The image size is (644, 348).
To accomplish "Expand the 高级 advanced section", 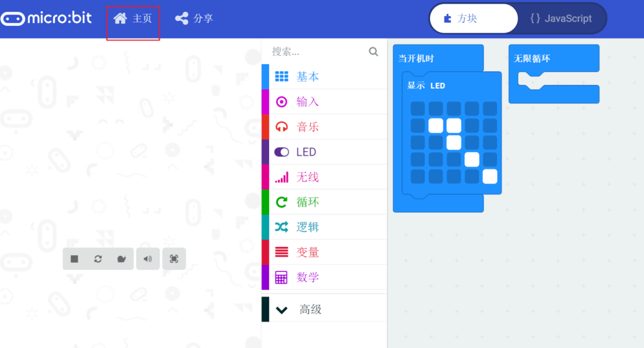I will click(x=324, y=310).
